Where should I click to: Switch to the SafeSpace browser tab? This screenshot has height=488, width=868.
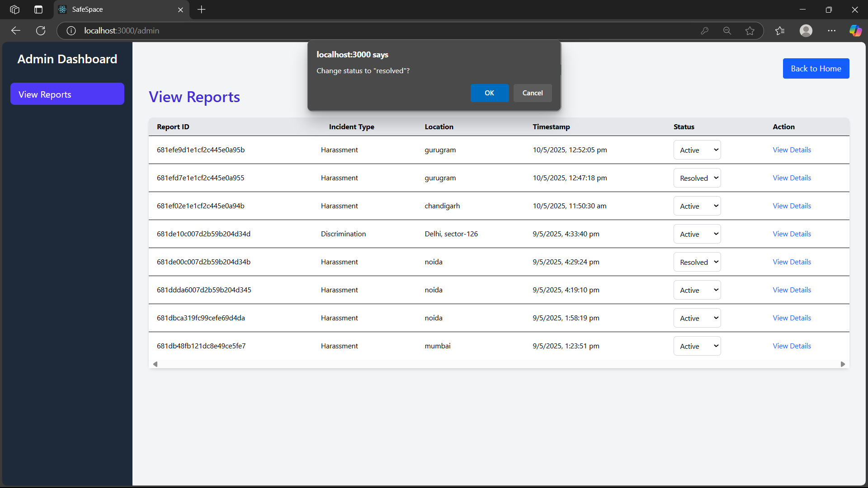click(x=118, y=9)
